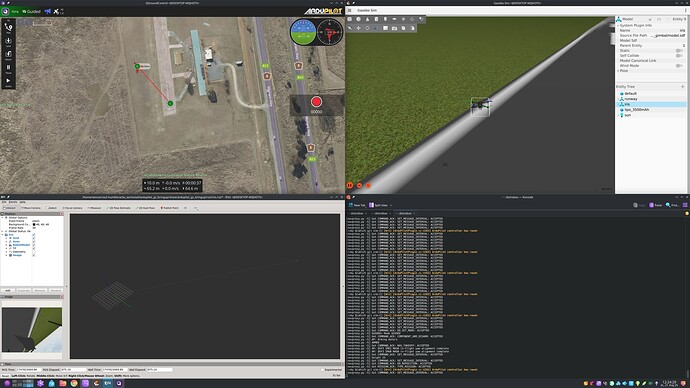Toggle the Static model switch

click(679, 51)
